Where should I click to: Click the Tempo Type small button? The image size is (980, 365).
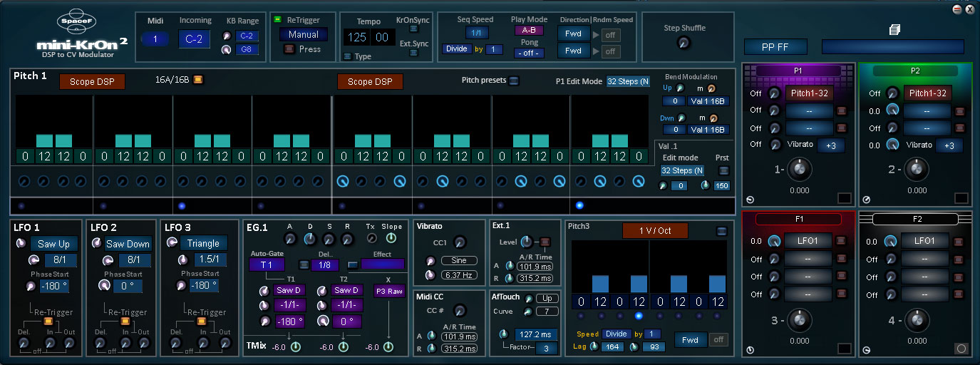[x=347, y=56]
